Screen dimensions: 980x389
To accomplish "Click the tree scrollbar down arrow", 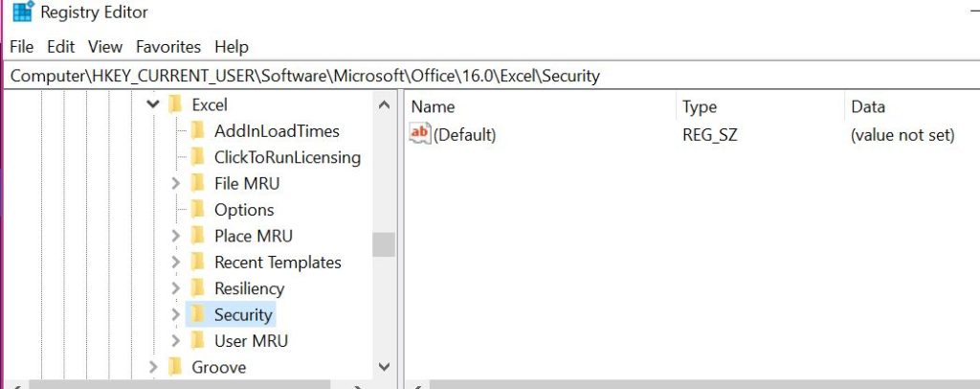I will [x=384, y=366].
